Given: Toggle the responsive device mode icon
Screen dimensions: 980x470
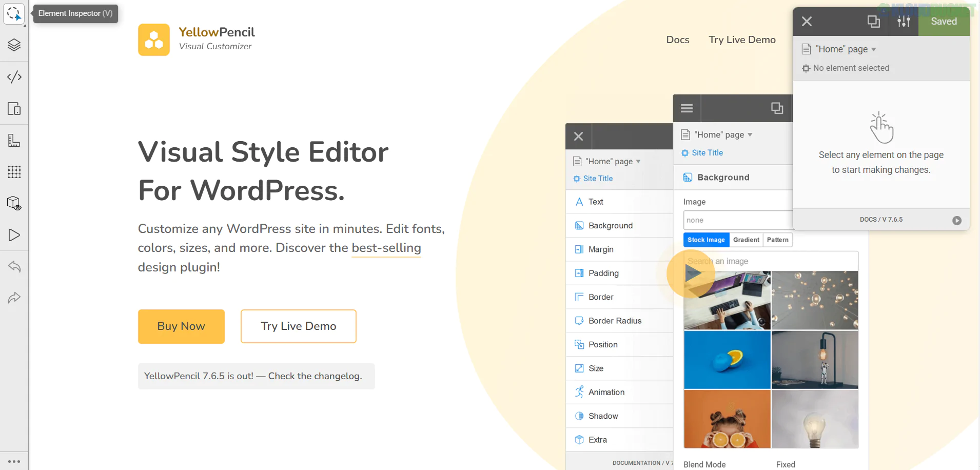Looking at the screenshot, I should pyautogui.click(x=14, y=109).
